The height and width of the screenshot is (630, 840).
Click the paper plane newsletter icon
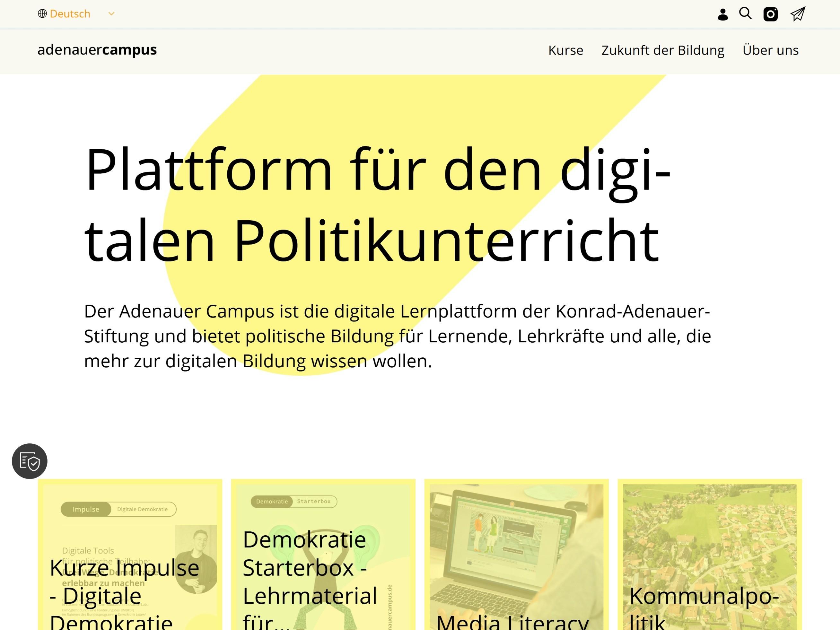tap(798, 14)
